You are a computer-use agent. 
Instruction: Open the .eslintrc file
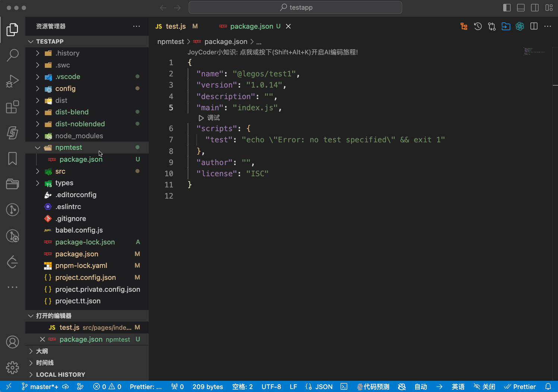[x=87, y=207]
